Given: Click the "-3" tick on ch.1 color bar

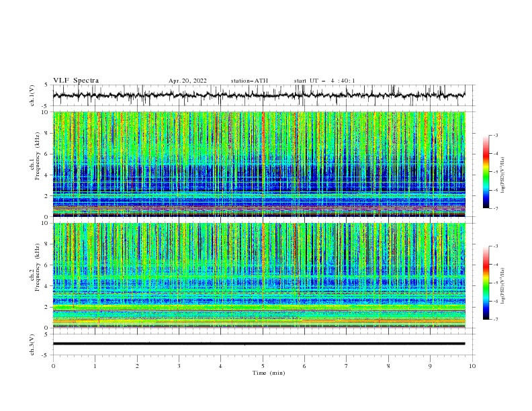Looking at the screenshot, I should click(x=496, y=135).
